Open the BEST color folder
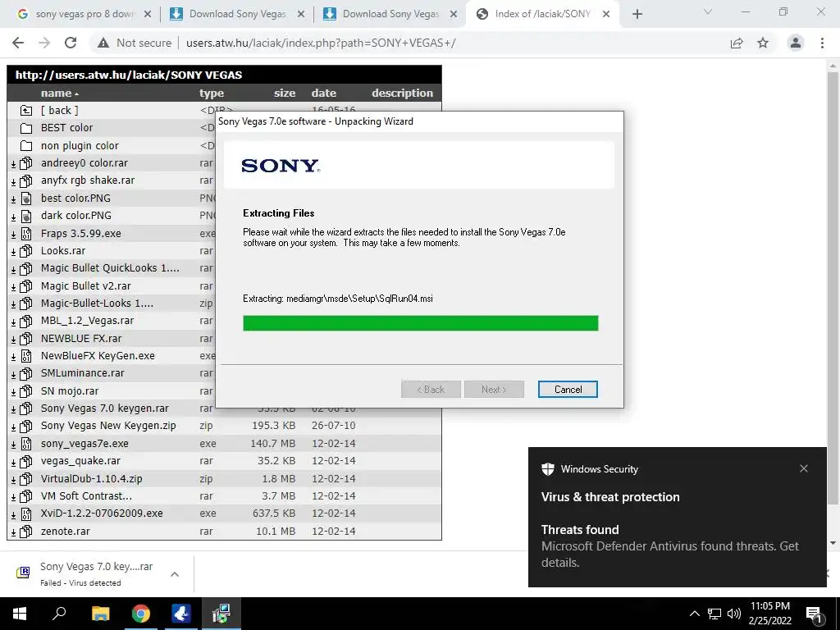This screenshot has height=630, width=840. [x=67, y=127]
